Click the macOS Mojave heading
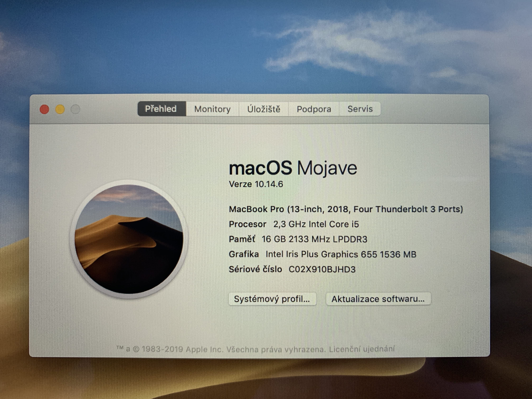 point(293,168)
